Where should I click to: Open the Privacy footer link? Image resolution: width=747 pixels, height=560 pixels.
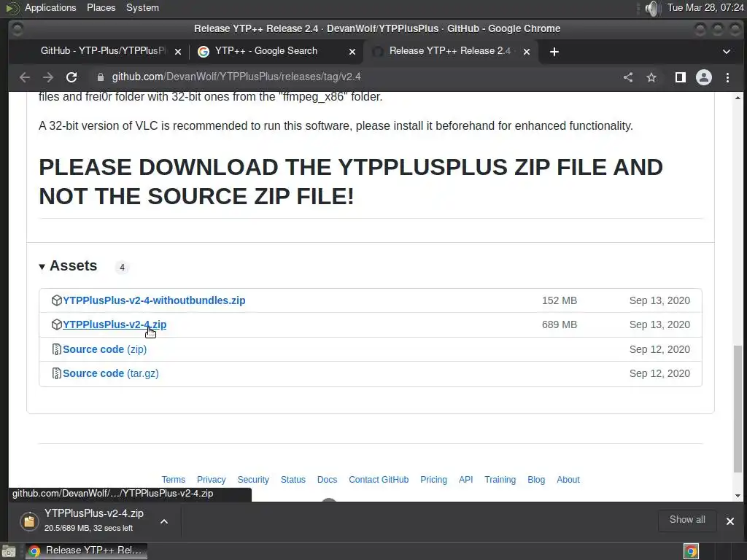211,480
